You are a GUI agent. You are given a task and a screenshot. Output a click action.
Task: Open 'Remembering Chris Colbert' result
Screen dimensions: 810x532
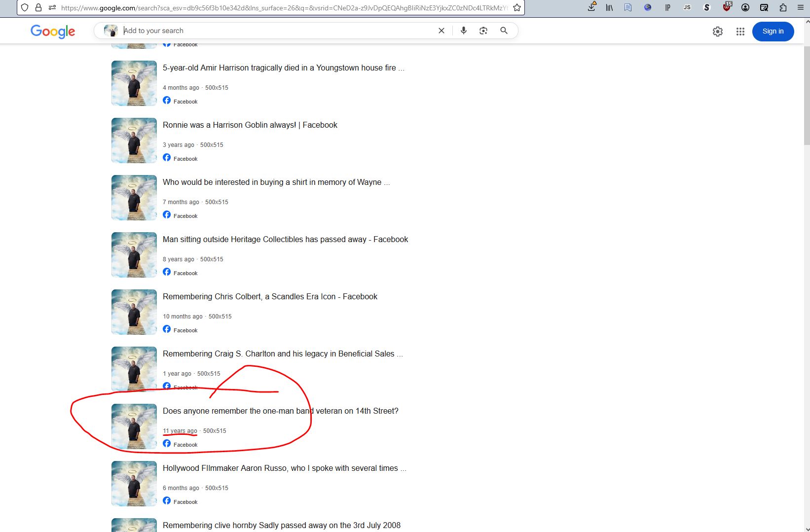(x=270, y=297)
